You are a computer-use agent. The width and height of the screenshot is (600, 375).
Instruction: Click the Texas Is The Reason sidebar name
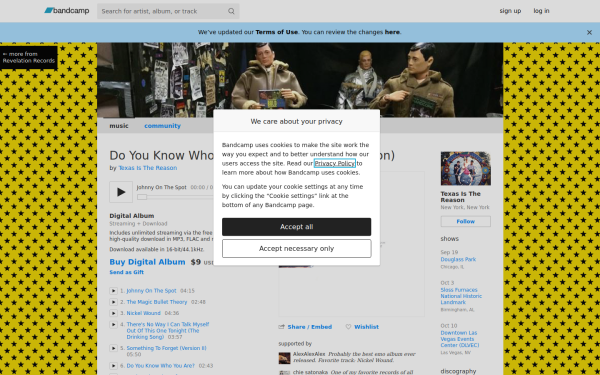click(x=460, y=197)
